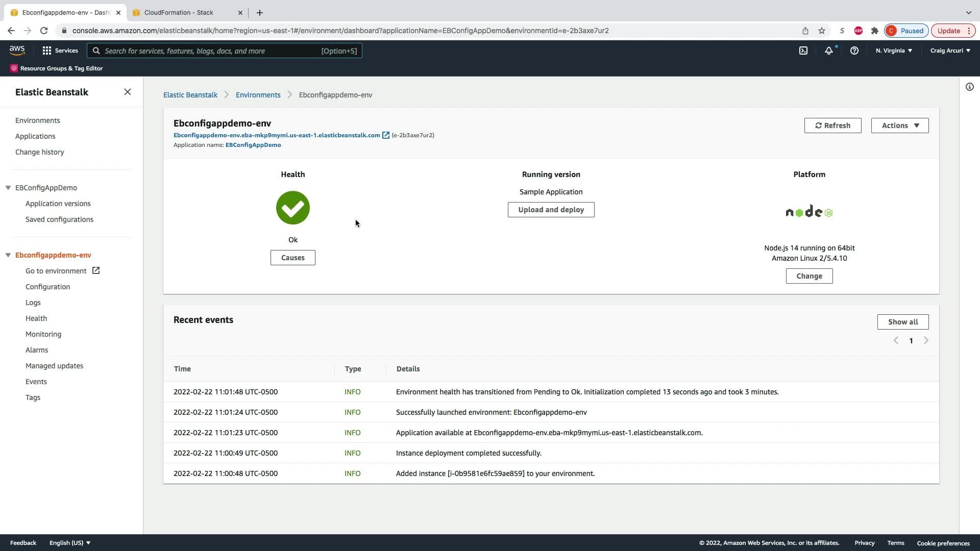The image size is (980, 551).
Task: Click the info panel icon at right
Action: 969,87
